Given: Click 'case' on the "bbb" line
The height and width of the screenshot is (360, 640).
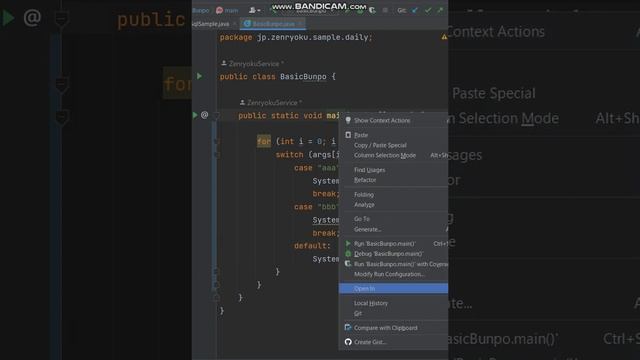Looking at the screenshot, I should [303, 207].
